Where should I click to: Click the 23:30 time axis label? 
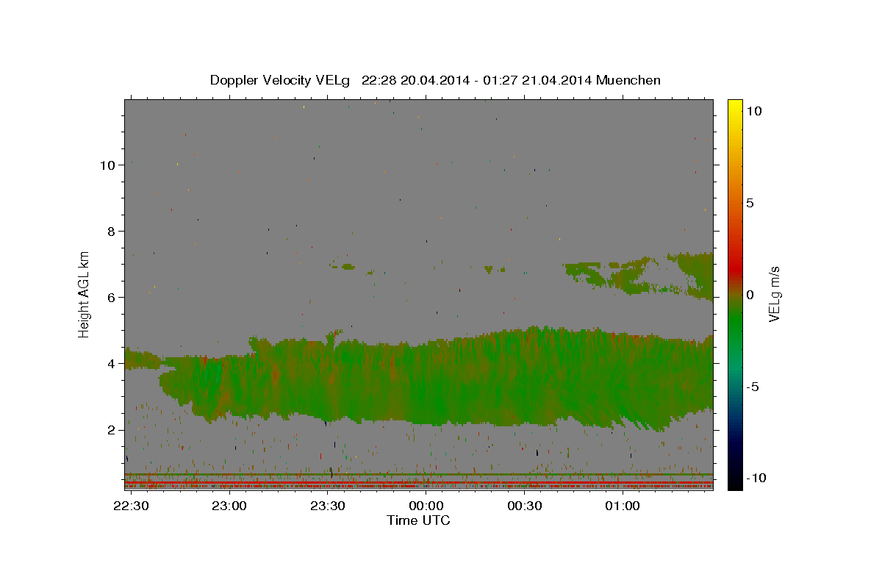(328, 506)
